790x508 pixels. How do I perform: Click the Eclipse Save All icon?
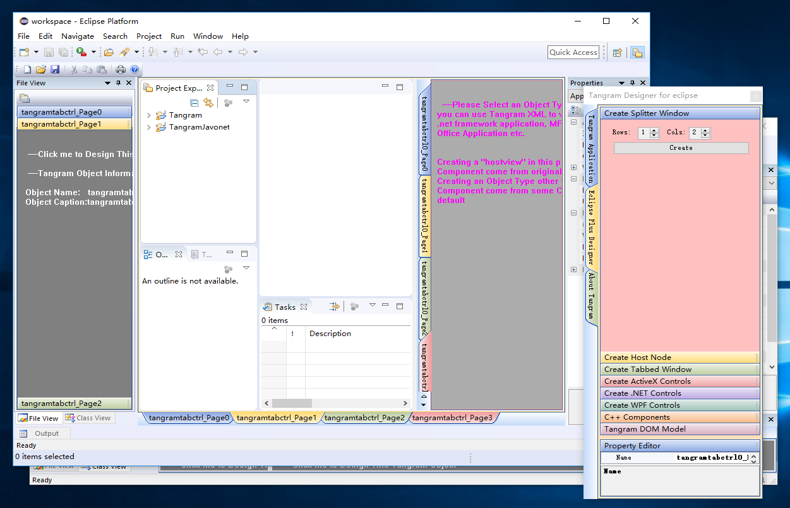(x=63, y=52)
